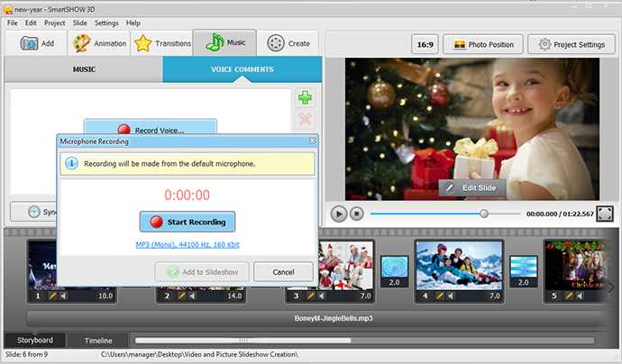This screenshot has width=622, height=364.
Task: Open Photo Position
Action: pos(483,44)
